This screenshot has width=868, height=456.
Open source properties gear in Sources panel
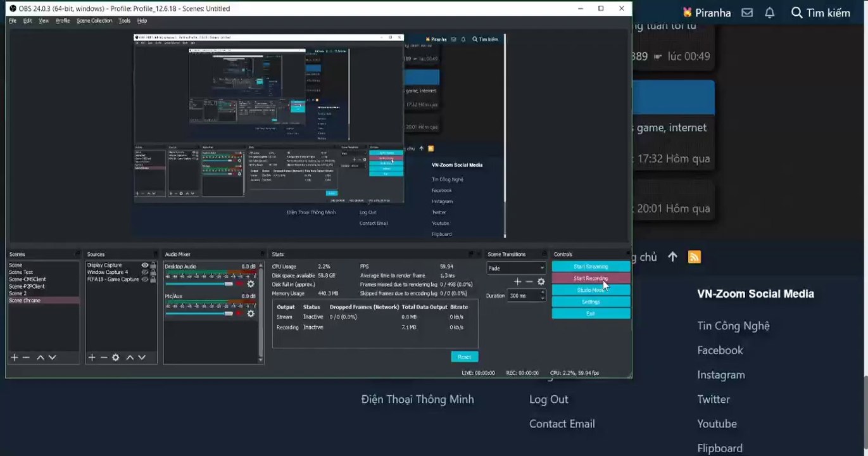point(116,358)
